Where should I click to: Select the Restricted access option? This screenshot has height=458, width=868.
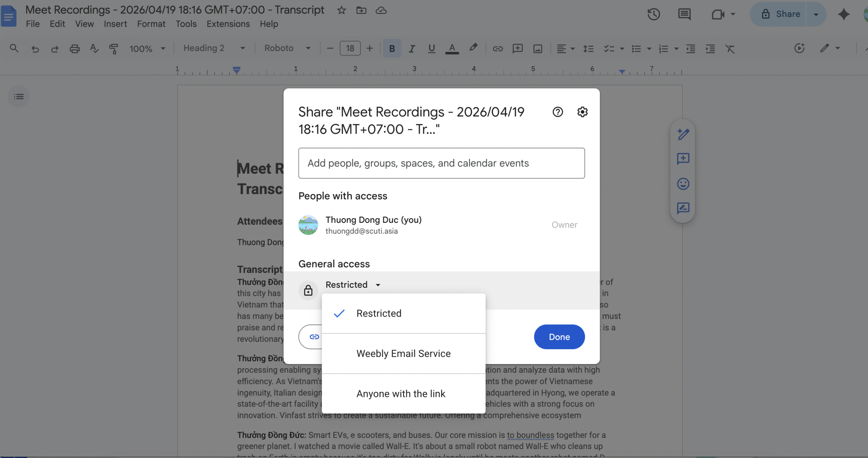[378, 313]
